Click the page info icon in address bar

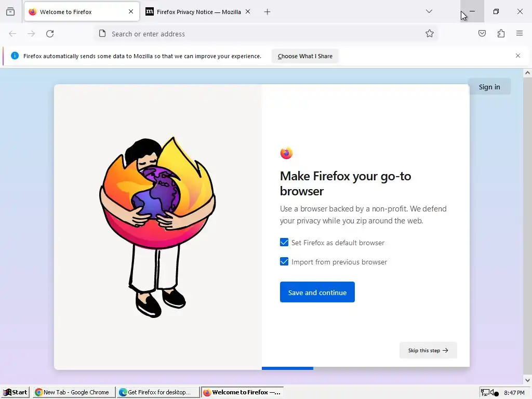tap(102, 34)
